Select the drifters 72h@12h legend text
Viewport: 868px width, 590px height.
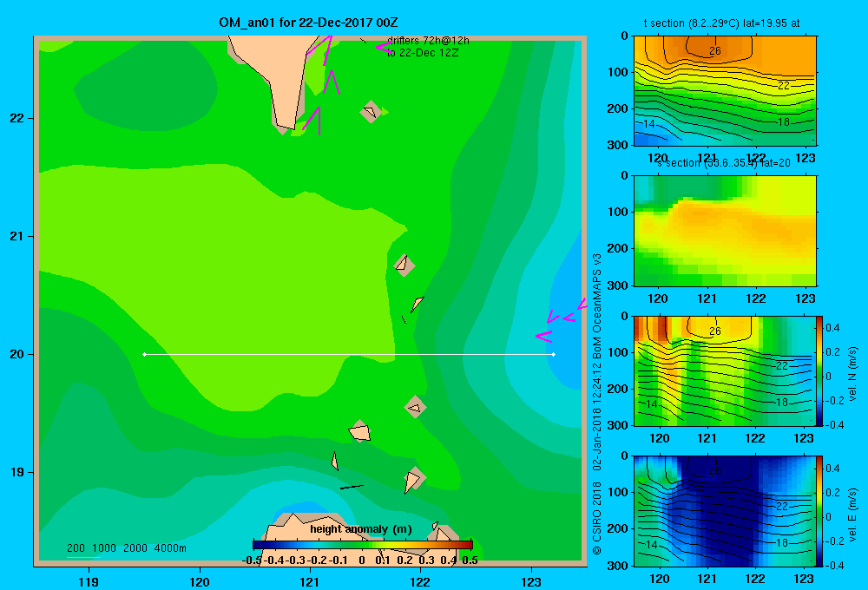coord(428,41)
